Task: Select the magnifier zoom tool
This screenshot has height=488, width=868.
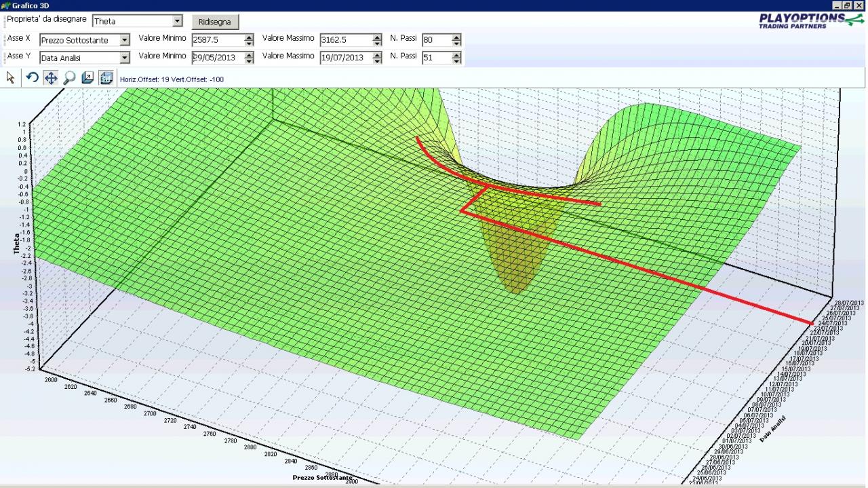Action: tap(69, 78)
